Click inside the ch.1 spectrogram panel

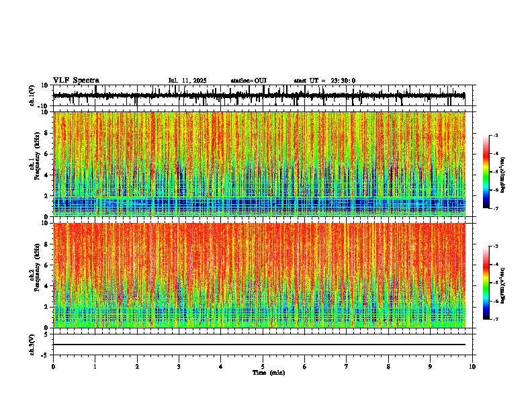(x=259, y=164)
